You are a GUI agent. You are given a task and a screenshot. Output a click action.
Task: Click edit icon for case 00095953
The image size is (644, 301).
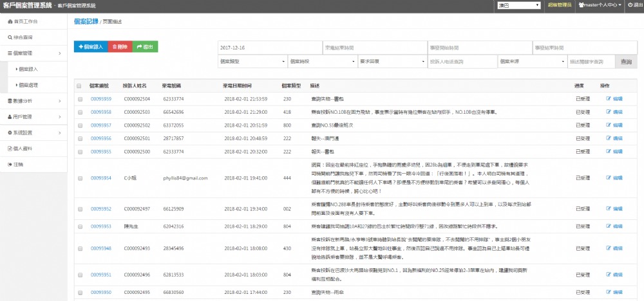click(609, 226)
